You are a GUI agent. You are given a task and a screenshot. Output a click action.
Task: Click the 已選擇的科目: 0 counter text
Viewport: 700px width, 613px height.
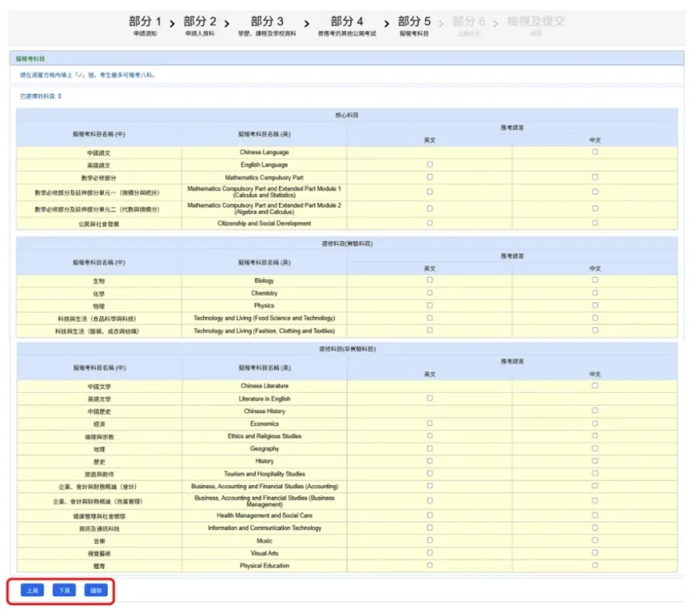click(40, 96)
